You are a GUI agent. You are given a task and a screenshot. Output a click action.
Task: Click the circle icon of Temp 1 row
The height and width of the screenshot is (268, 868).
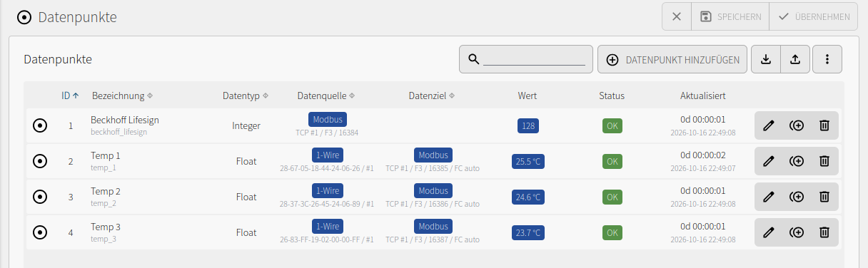(x=40, y=161)
